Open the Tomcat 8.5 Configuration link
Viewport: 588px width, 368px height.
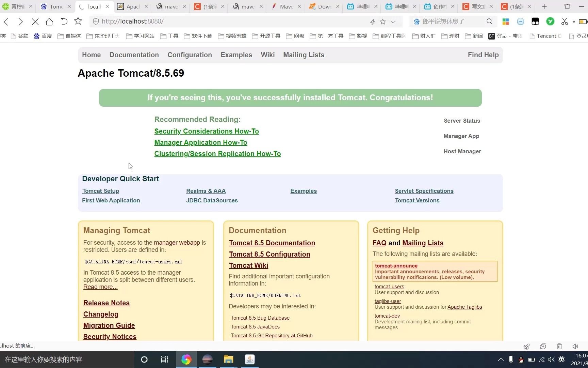[x=269, y=254]
